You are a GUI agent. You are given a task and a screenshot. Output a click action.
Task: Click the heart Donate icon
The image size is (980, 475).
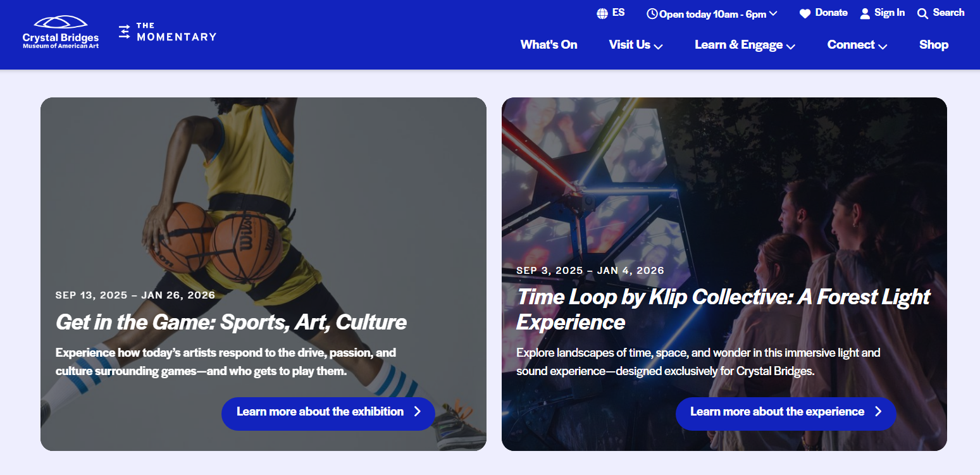click(805, 13)
